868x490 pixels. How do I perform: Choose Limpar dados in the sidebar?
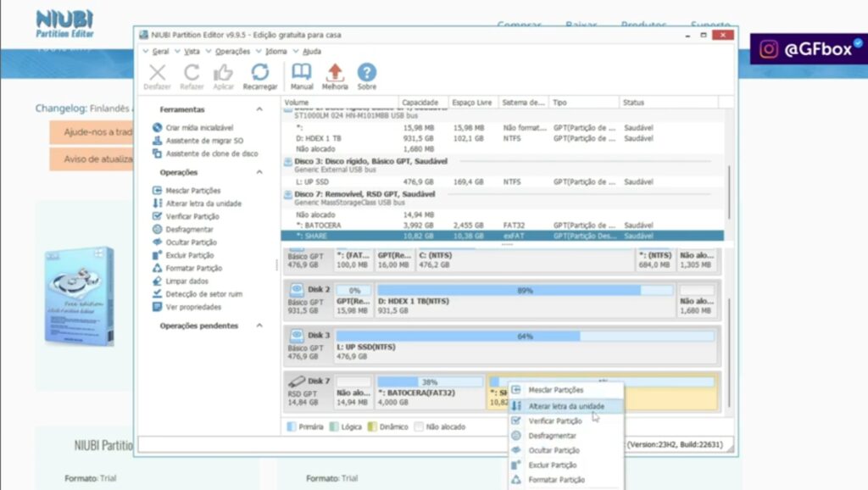coord(181,281)
